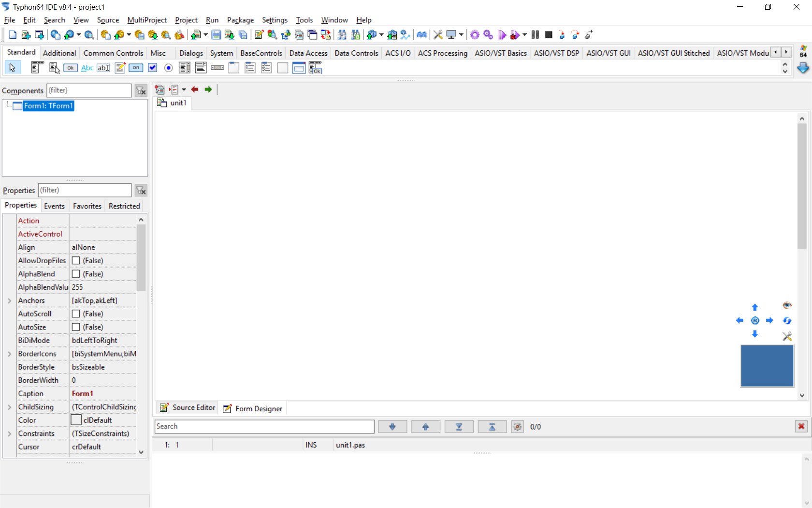Expand the ChildSizing property row

tap(9, 407)
